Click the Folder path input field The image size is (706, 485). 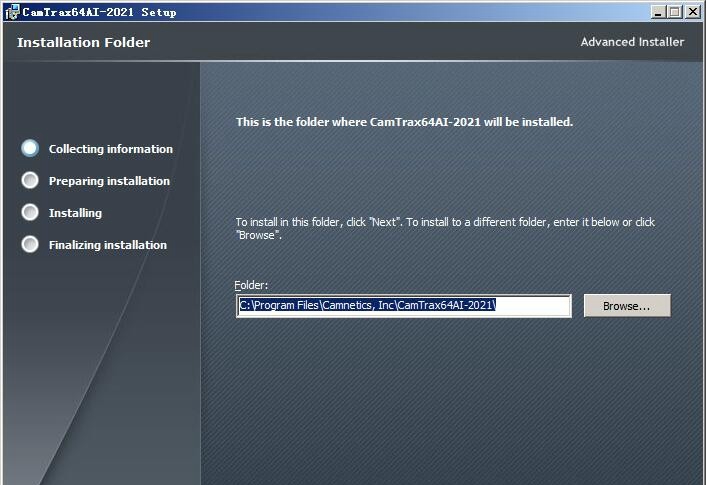404,306
